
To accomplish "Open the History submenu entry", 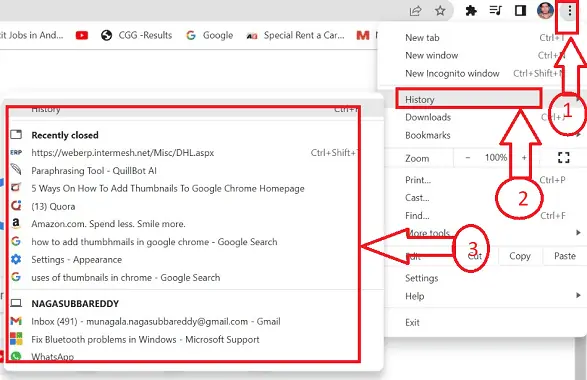I will [x=483, y=100].
